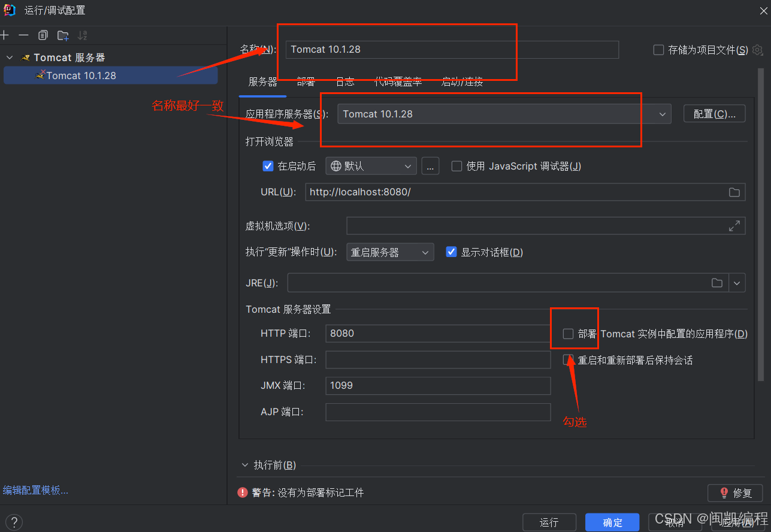Switch to the 代码覆盖率 tab

point(398,82)
